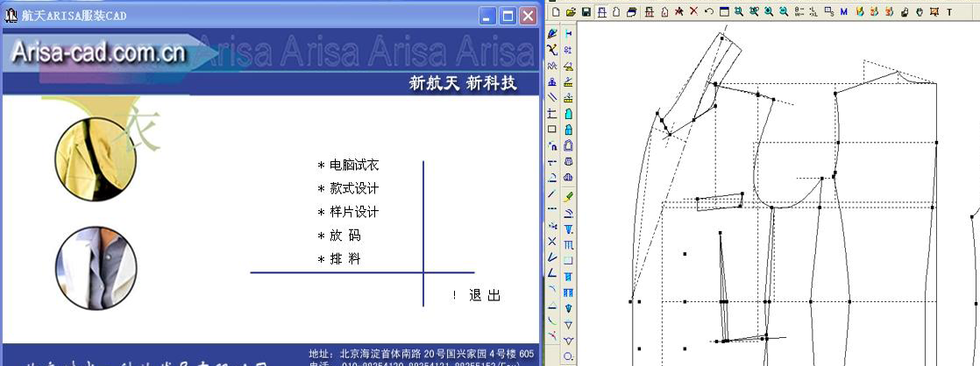This screenshot has height=366, width=980.
Task: Open a file with the yellow folder icon
Action: click(571, 12)
